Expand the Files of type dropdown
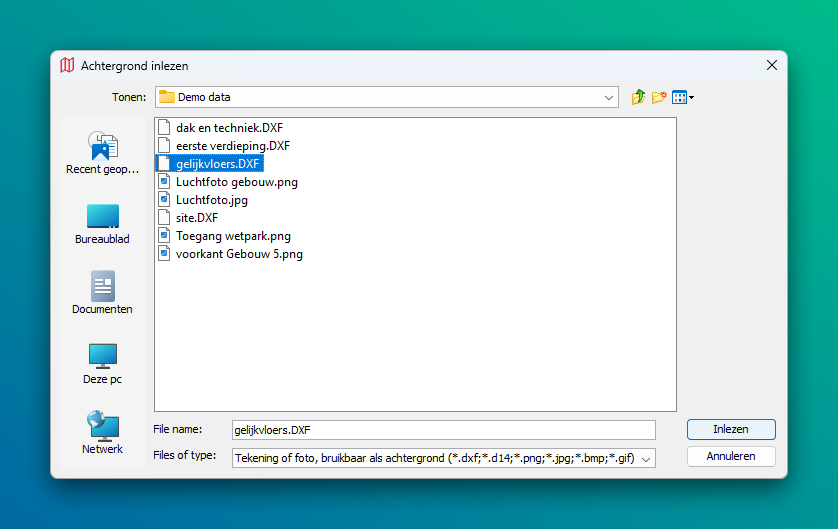The height and width of the screenshot is (529, 838). point(646,458)
